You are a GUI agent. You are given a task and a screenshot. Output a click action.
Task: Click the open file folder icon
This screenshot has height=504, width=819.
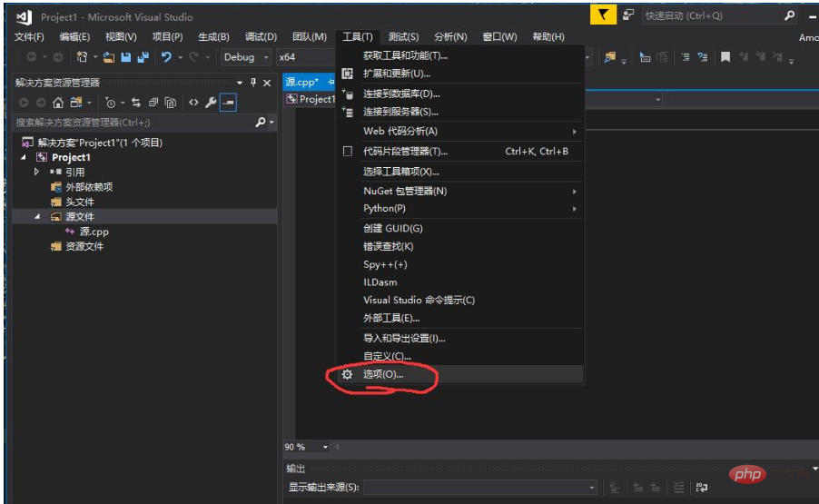[109, 57]
